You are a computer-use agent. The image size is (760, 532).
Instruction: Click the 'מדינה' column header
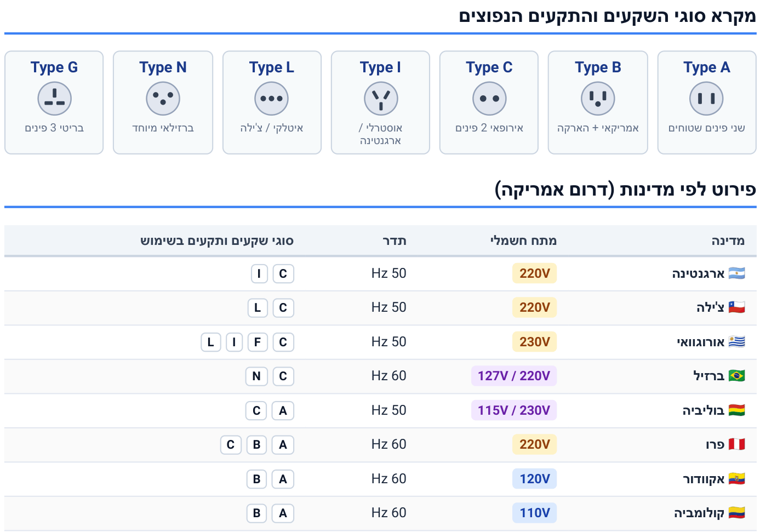tap(728, 241)
